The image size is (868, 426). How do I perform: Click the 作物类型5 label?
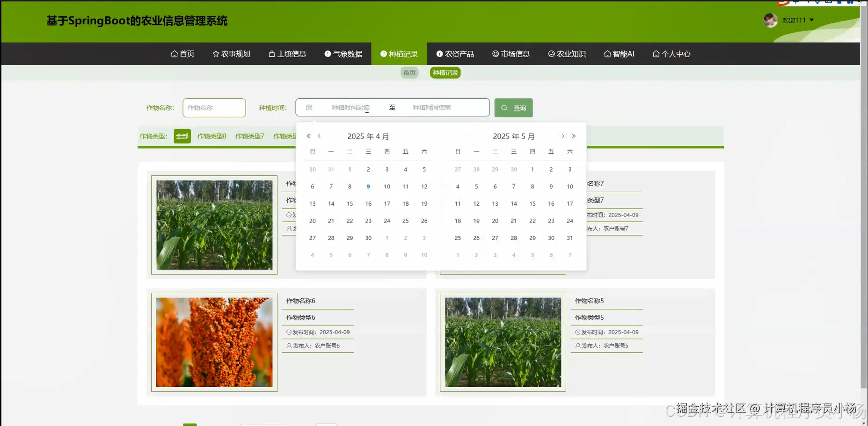point(590,318)
